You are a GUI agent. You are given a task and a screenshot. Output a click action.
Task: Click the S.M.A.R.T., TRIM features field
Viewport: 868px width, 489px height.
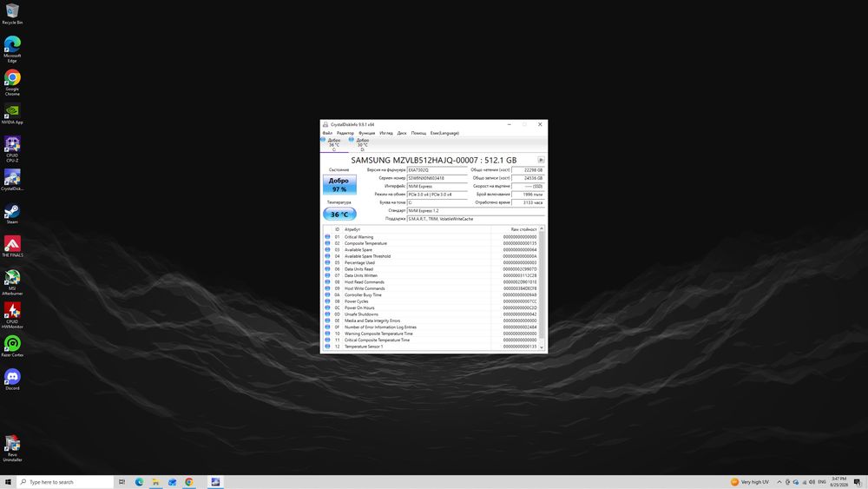pyautogui.click(x=476, y=219)
